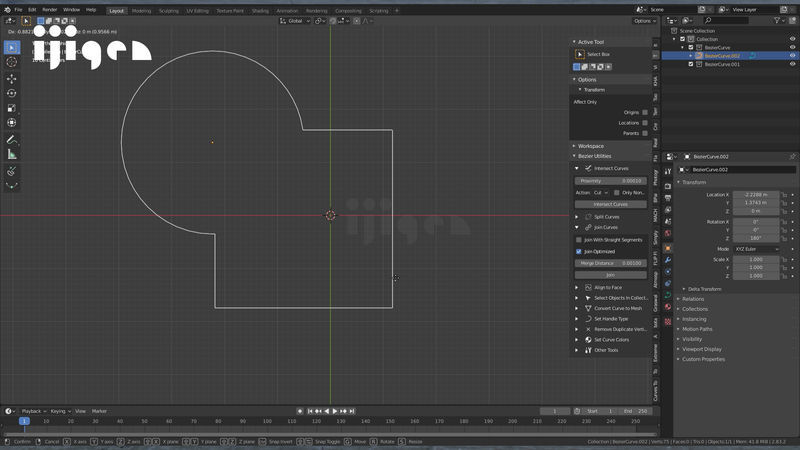Viewport: 800px width, 450px height.
Task: Check Join With Straight Segments
Action: (579, 240)
